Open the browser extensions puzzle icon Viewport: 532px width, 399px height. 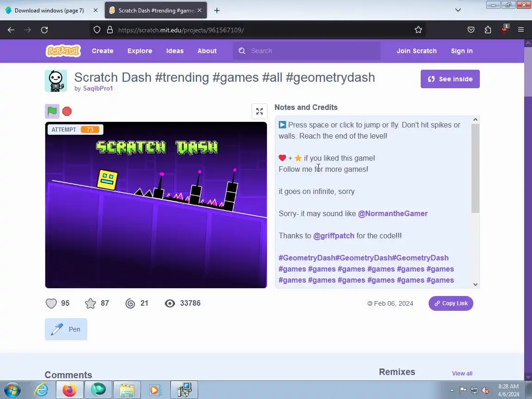click(x=488, y=30)
